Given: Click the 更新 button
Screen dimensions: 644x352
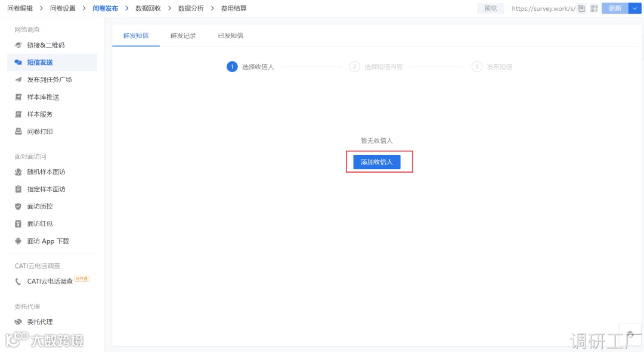Looking at the screenshot, I should (615, 8).
